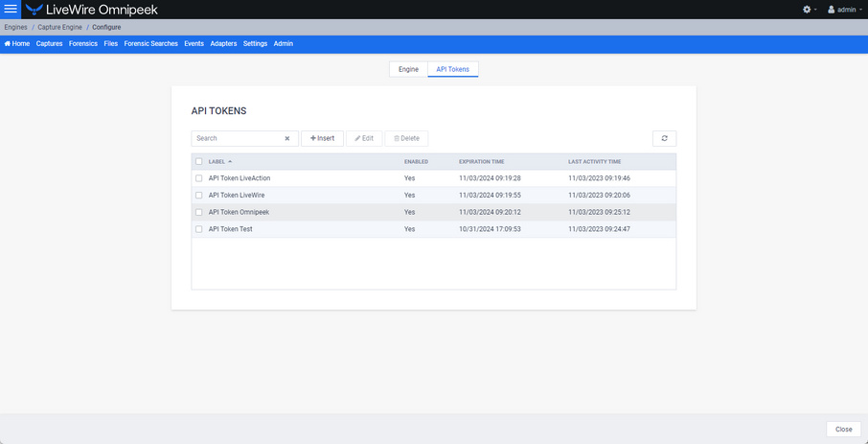Image resolution: width=868 pixels, height=444 pixels.
Task: Sort by the Label column header
Action: [x=219, y=162]
